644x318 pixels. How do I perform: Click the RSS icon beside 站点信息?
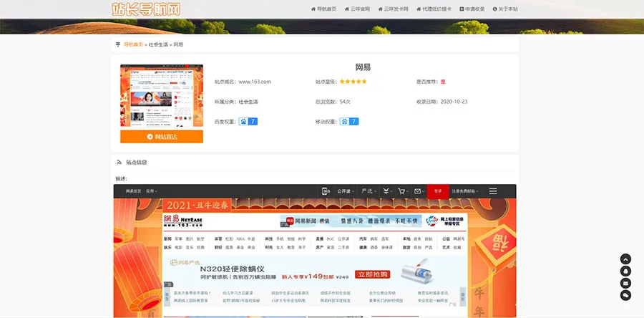[119, 163]
